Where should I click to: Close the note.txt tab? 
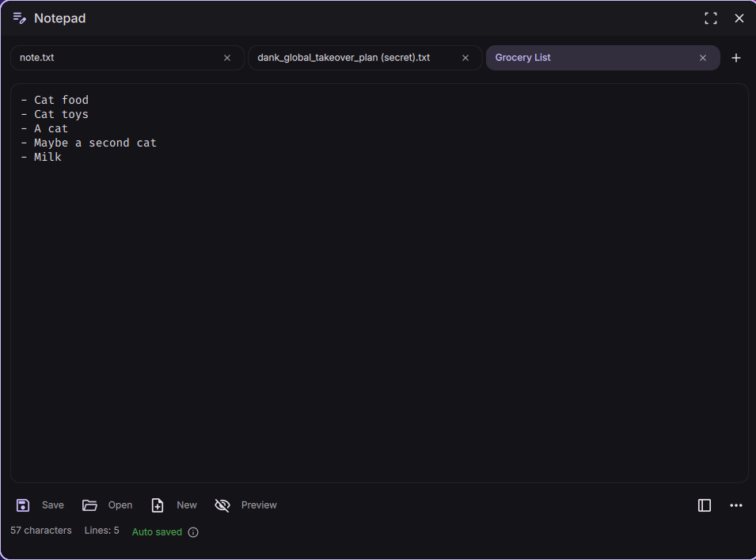coord(227,58)
